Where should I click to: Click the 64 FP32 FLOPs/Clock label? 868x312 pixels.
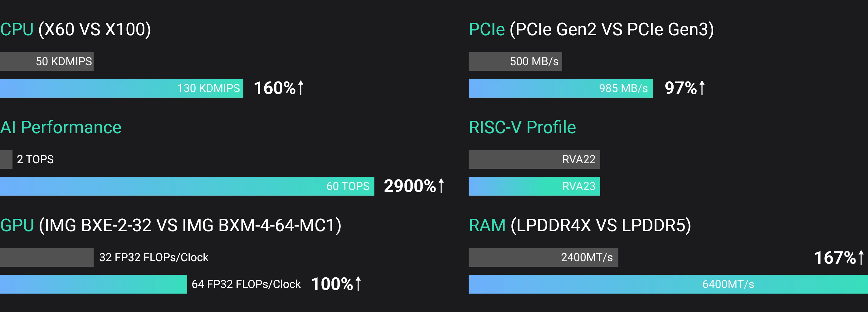click(x=246, y=284)
